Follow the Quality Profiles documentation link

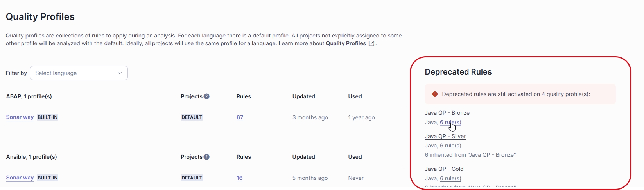coord(346,43)
